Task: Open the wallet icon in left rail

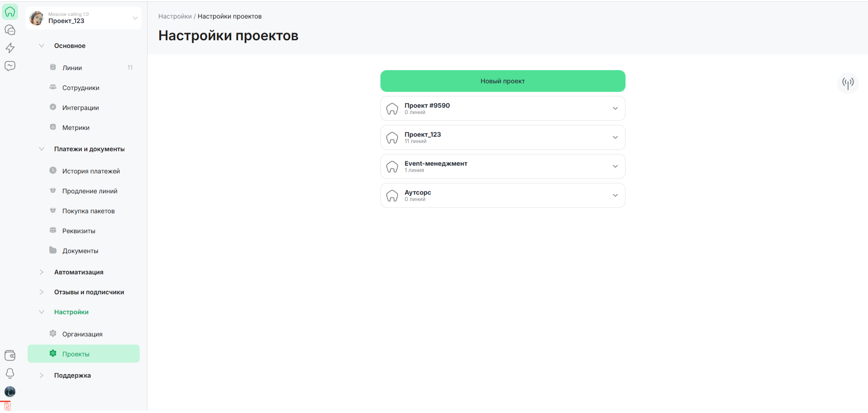Action: tap(10, 355)
